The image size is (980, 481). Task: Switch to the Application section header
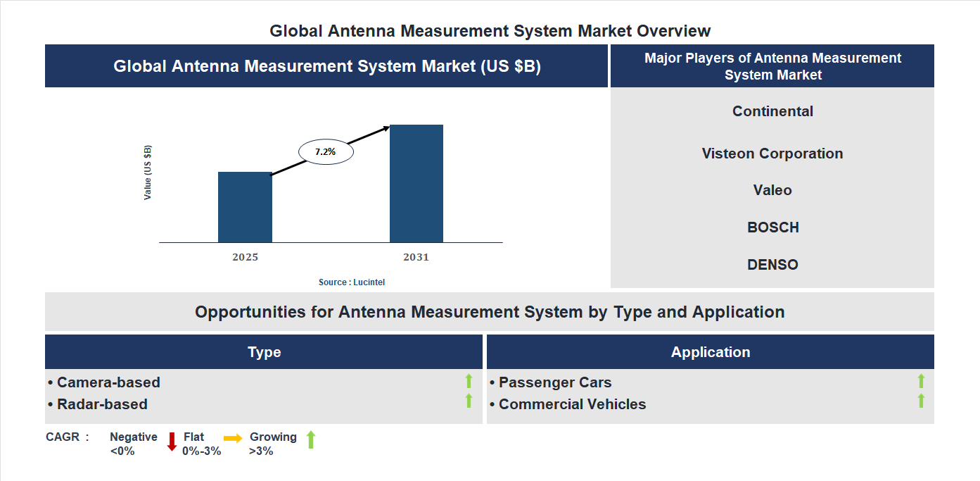(x=711, y=351)
